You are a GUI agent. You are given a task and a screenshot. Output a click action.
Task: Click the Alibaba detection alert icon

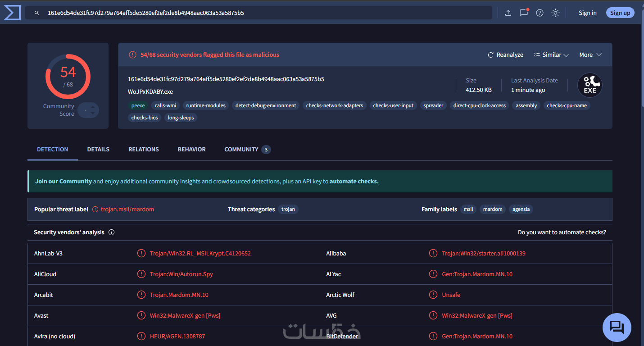point(433,254)
